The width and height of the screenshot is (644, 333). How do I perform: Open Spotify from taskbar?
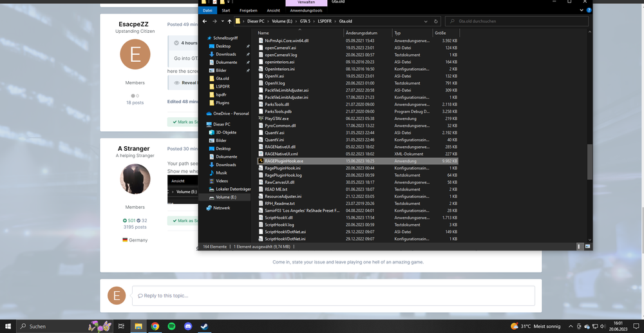click(x=172, y=327)
